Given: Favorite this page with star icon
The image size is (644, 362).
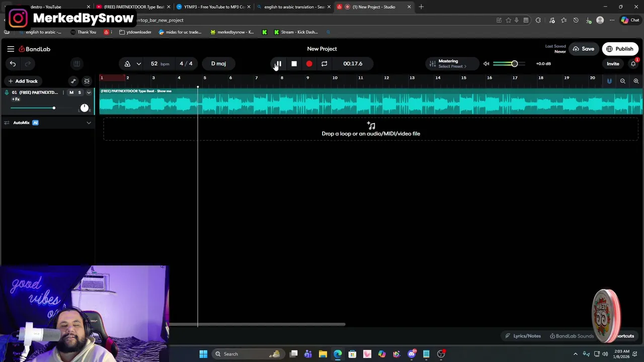Looking at the screenshot, I should tap(508, 20).
